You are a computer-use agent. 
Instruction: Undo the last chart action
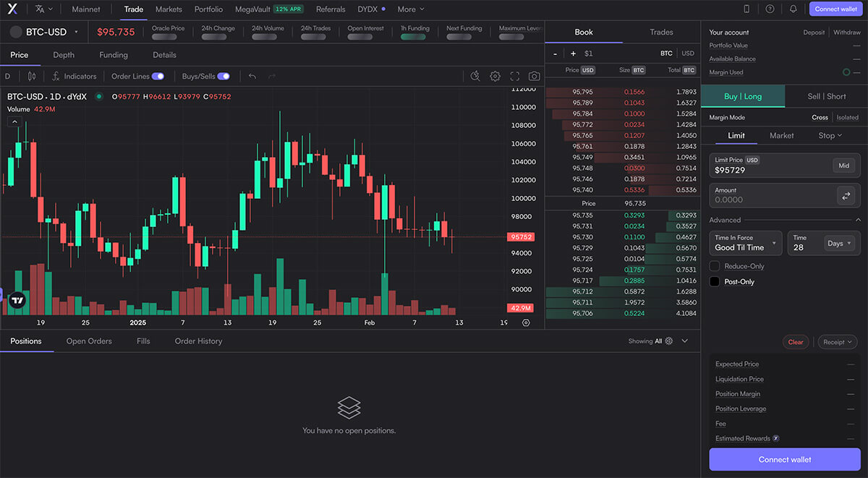252,76
